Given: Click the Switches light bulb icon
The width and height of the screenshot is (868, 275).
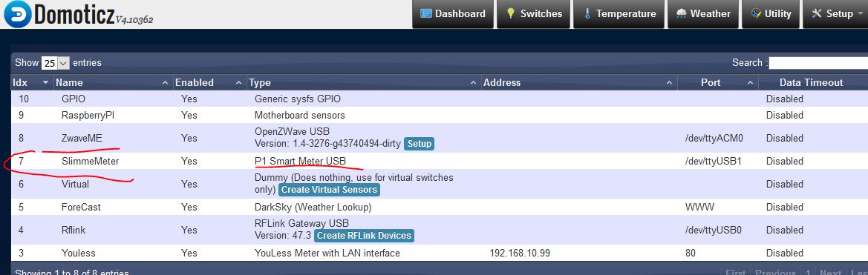Looking at the screenshot, I should click(x=510, y=14).
